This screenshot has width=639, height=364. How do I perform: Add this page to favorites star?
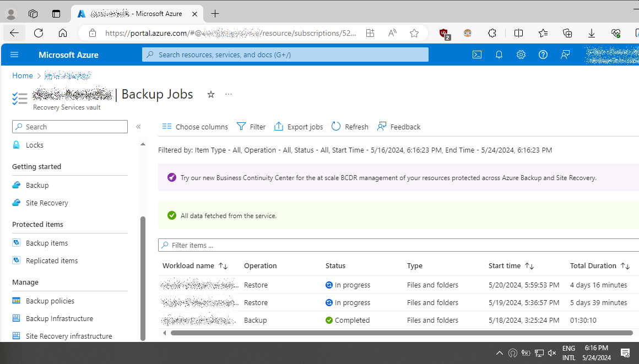click(414, 33)
